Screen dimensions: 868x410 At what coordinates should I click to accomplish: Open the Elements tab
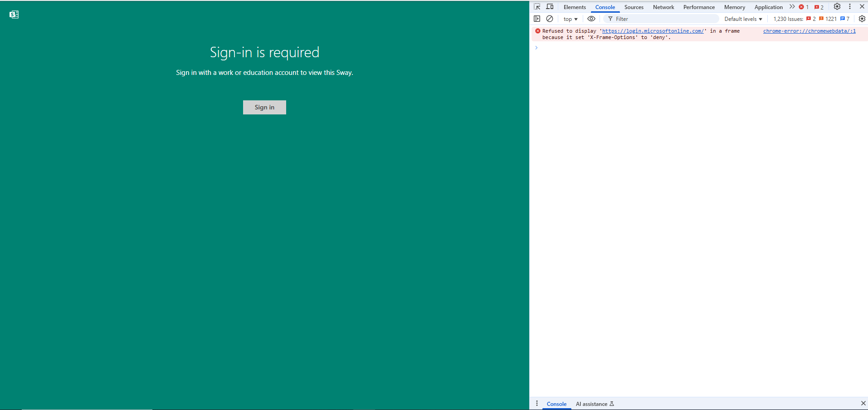[575, 7]
